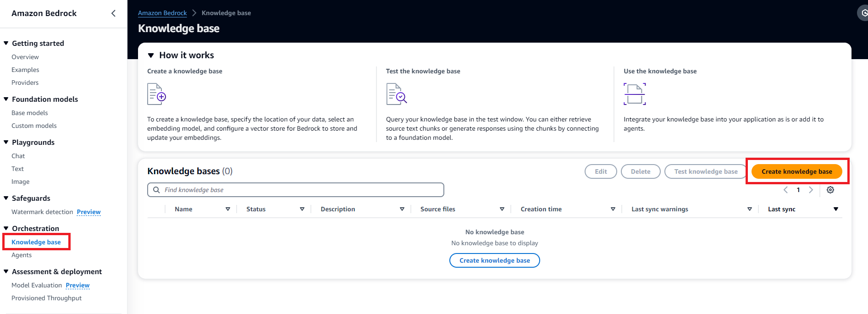
Task: Open Image playground
Action: click(20, 182)
